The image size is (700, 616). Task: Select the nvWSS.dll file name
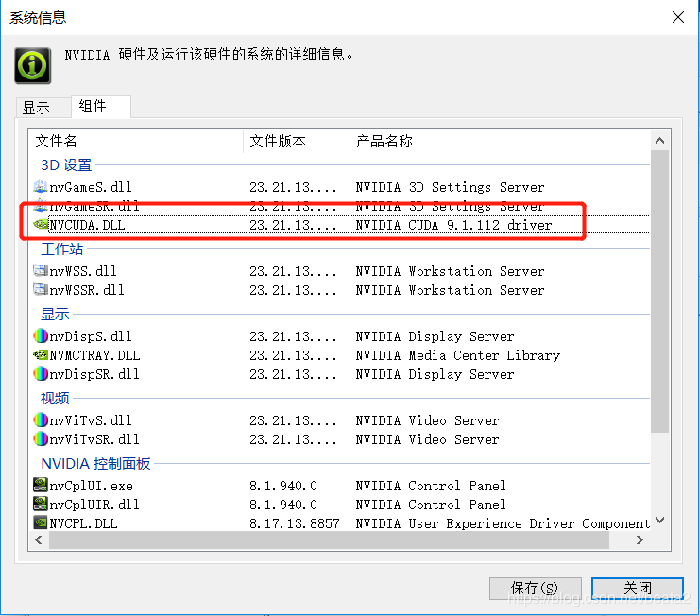coord(83,271)
